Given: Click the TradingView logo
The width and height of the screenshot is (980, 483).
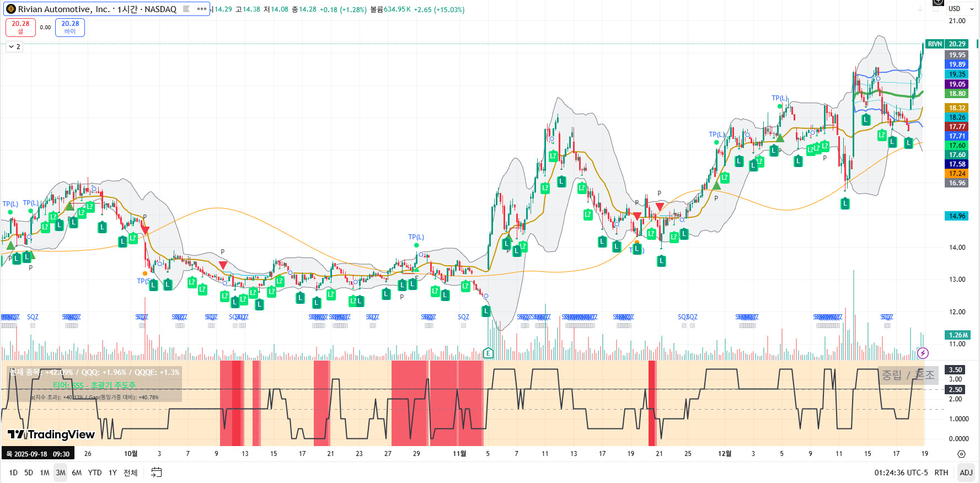Looking at the screenshot, I should coord(51,434).
